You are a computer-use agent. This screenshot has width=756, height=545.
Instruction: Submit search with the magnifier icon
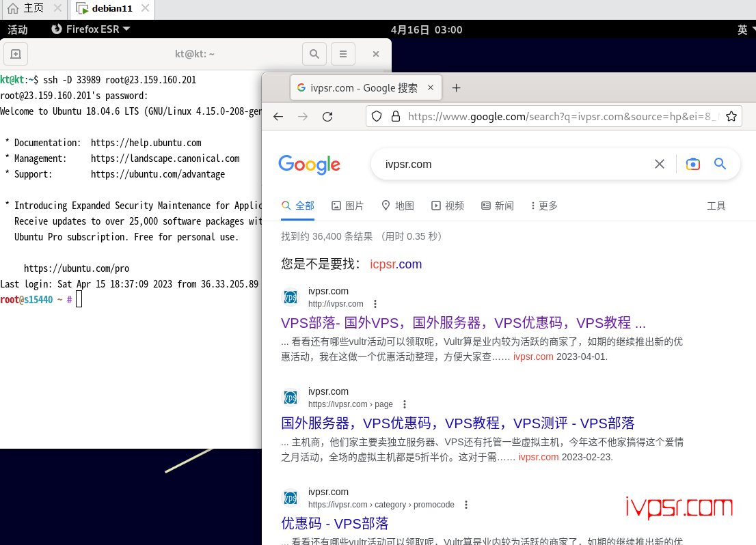pyautogui.click(x=720, y=165)
